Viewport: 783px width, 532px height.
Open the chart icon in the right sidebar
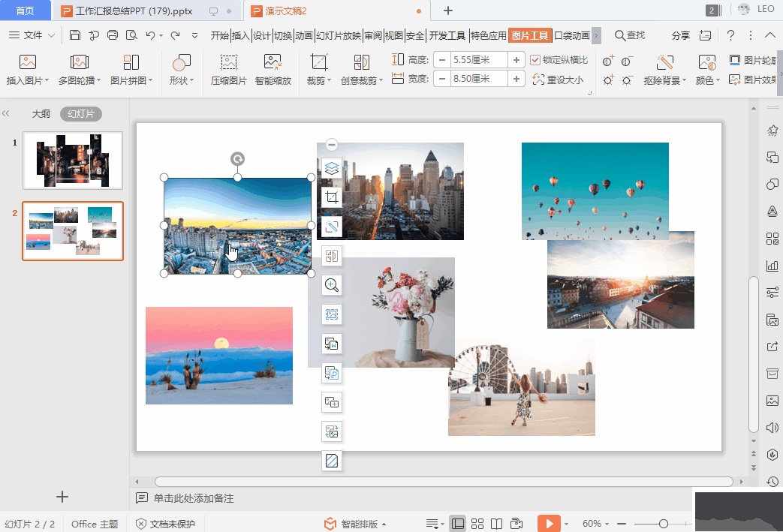coord(772,265)
